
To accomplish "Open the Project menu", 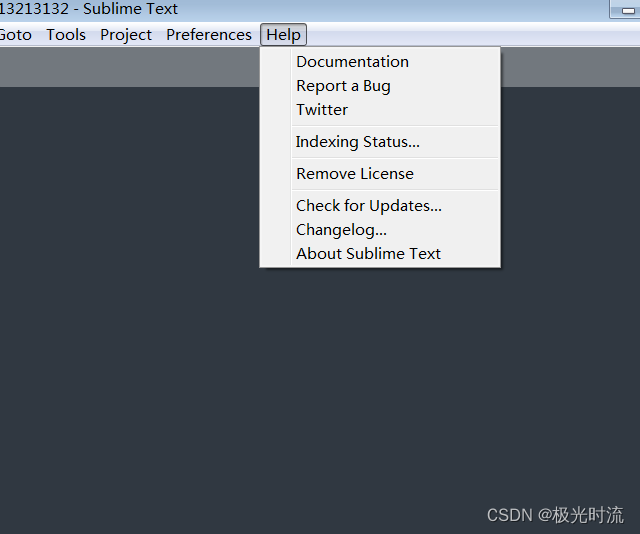I will 126,35.
